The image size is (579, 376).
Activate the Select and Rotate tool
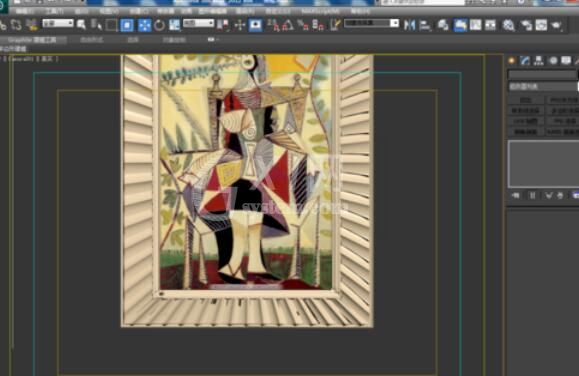coord(160,25)
